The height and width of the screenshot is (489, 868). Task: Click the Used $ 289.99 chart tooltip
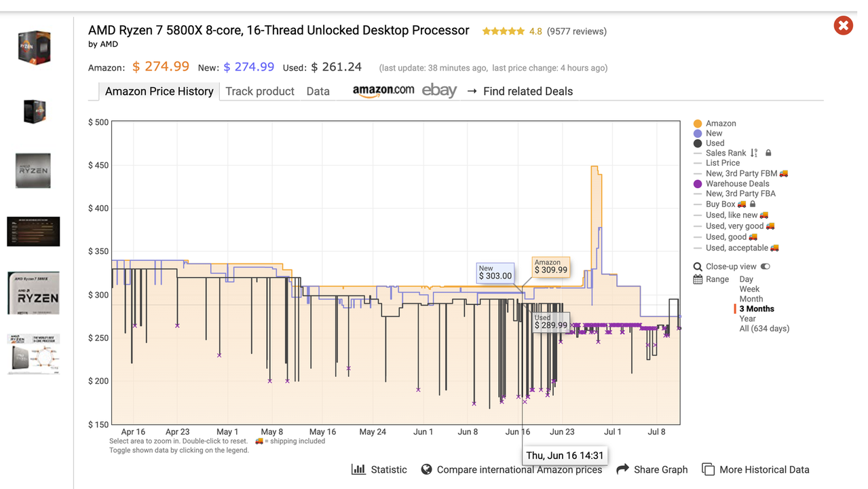click(x=550, y=322)
